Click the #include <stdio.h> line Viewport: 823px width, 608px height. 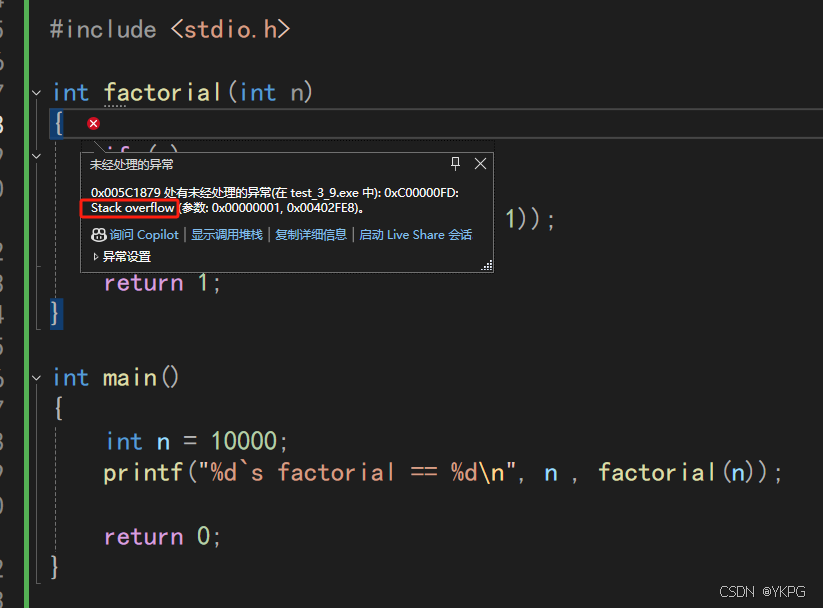[x=170, y=29]
